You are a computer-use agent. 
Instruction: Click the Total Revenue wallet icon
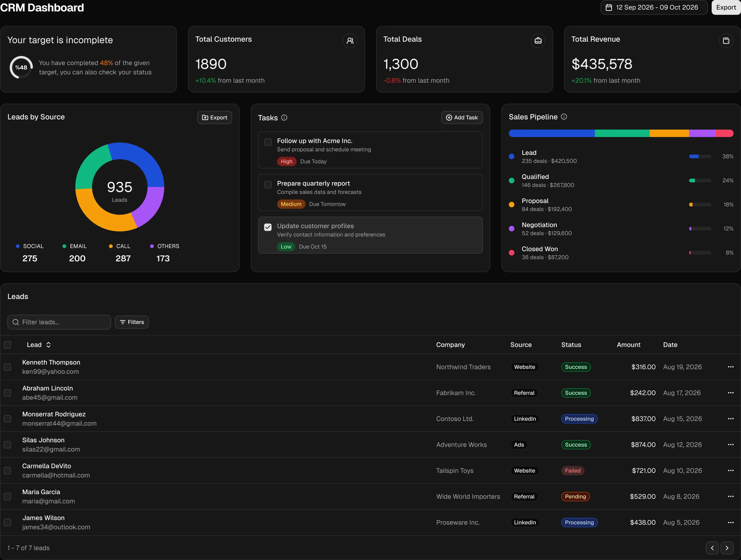[726, 41]
